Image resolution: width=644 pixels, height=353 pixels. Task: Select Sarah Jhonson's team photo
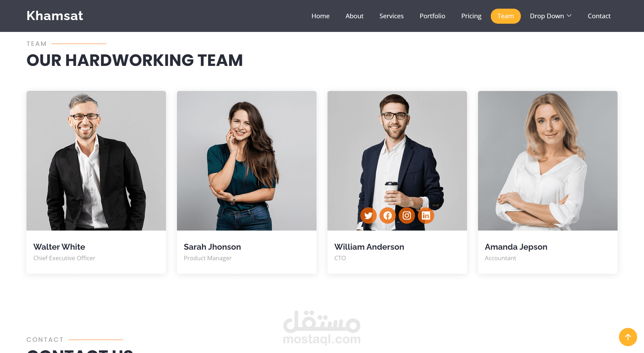pos(247,161)
